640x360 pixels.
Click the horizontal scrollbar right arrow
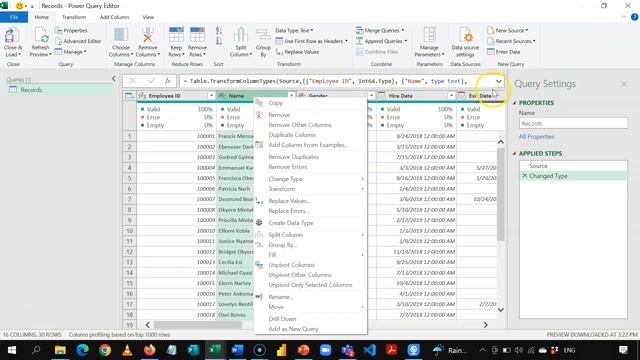(486, 325)
